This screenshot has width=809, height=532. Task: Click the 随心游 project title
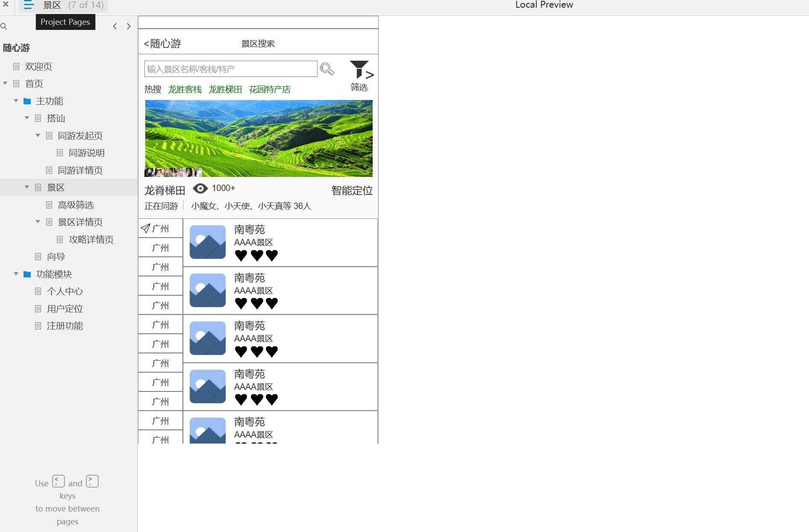click(x=16, y=48)
